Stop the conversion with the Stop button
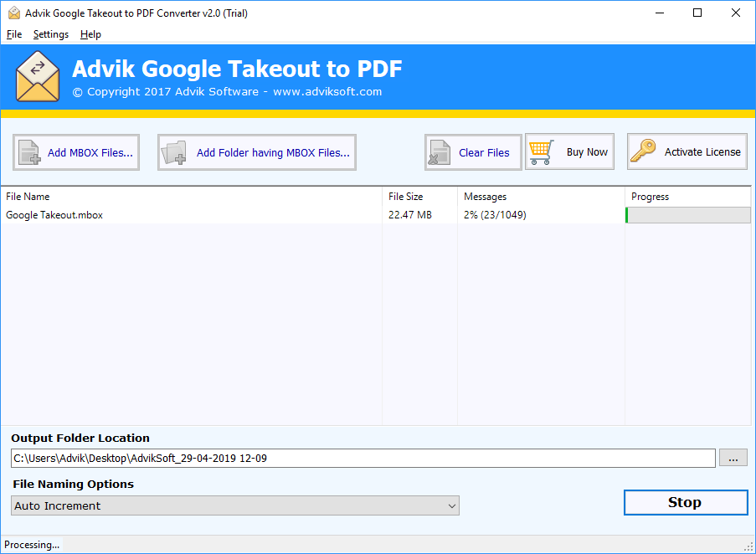The height and width of the screenshot is (554, 756). tap(686, 502)
